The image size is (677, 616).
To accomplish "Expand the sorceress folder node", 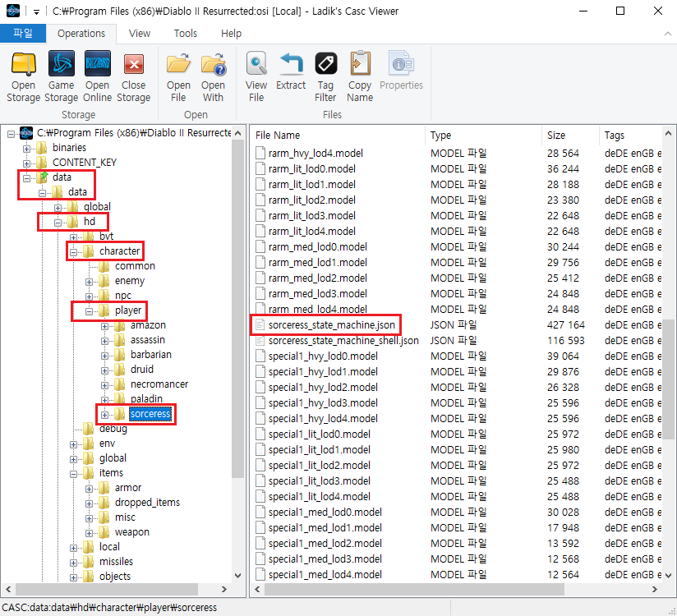I will 104,415.
